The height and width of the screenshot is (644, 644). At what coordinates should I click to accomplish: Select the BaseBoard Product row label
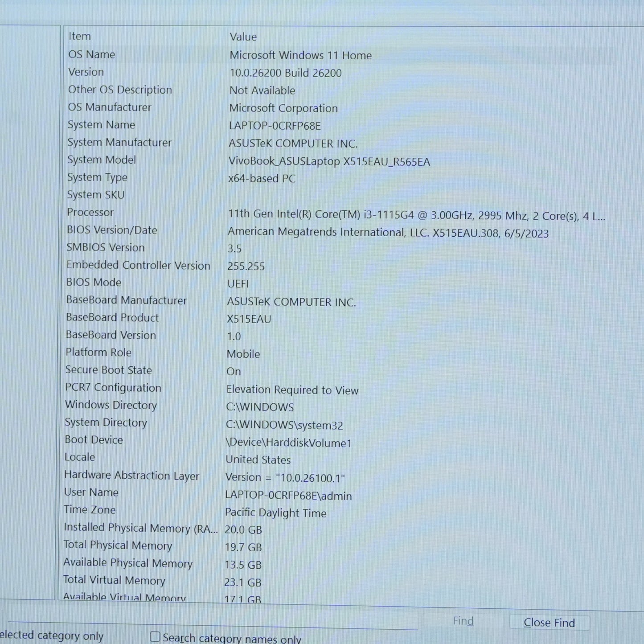click(112, 318)
